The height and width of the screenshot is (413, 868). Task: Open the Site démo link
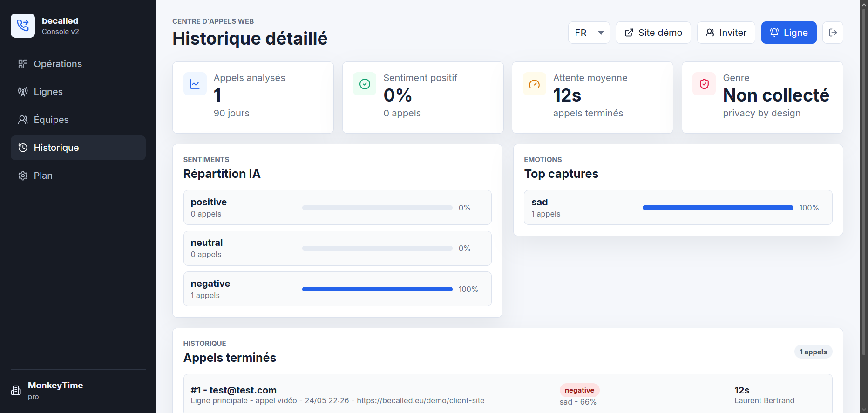[x=653, y=33]
